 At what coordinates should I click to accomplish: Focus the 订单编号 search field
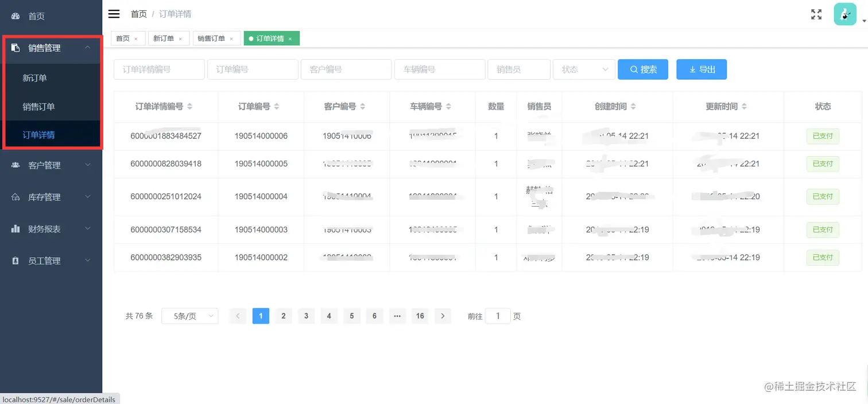point(253,69)
